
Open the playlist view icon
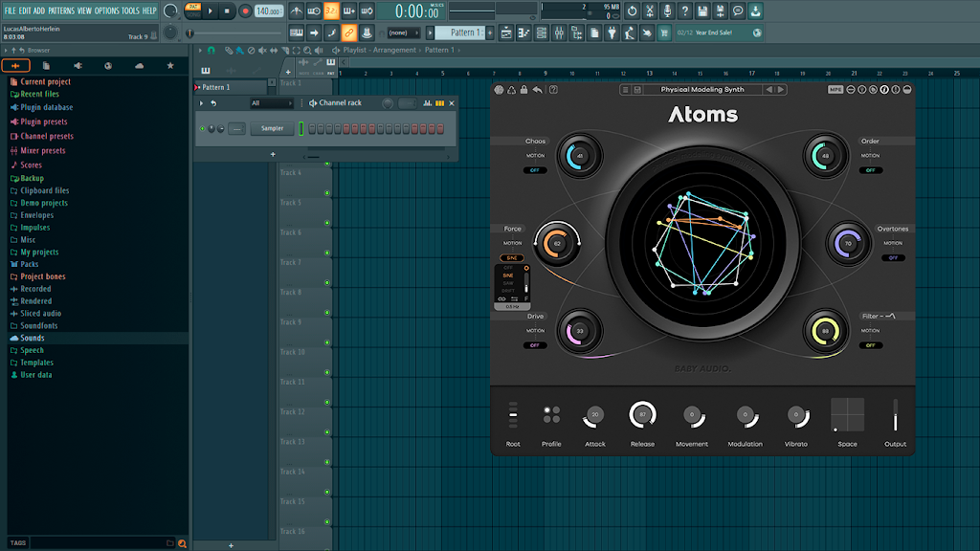click(506, 33)
